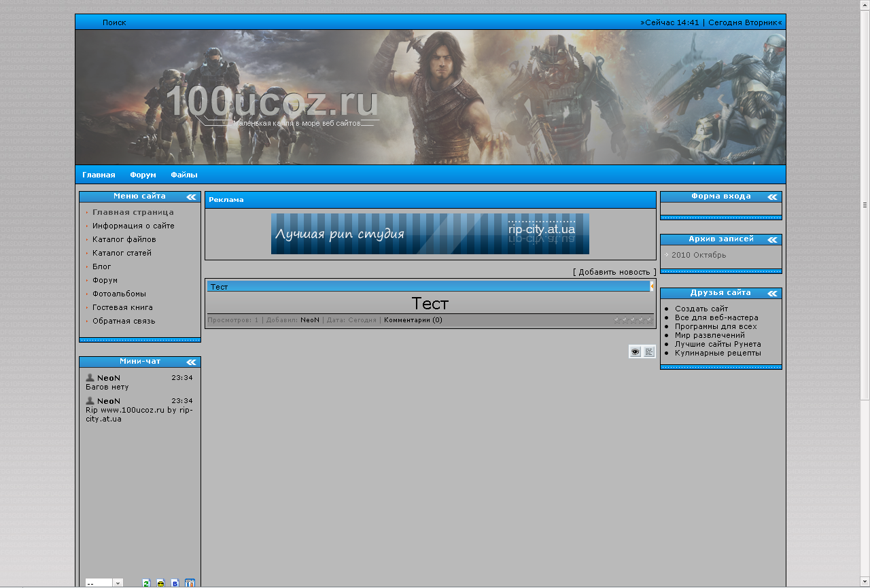Click the Реклама block header
This screenshot has width=870, height=588.
430,200
